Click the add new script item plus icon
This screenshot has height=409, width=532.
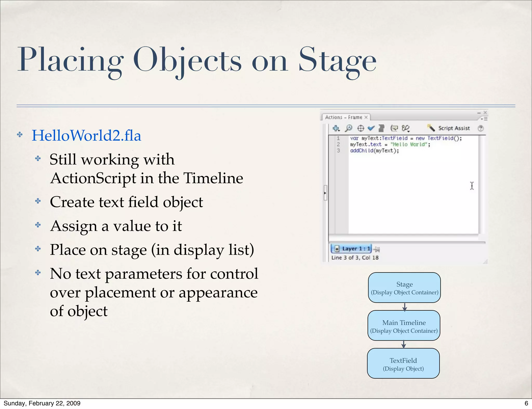click(x=336, y=128)
